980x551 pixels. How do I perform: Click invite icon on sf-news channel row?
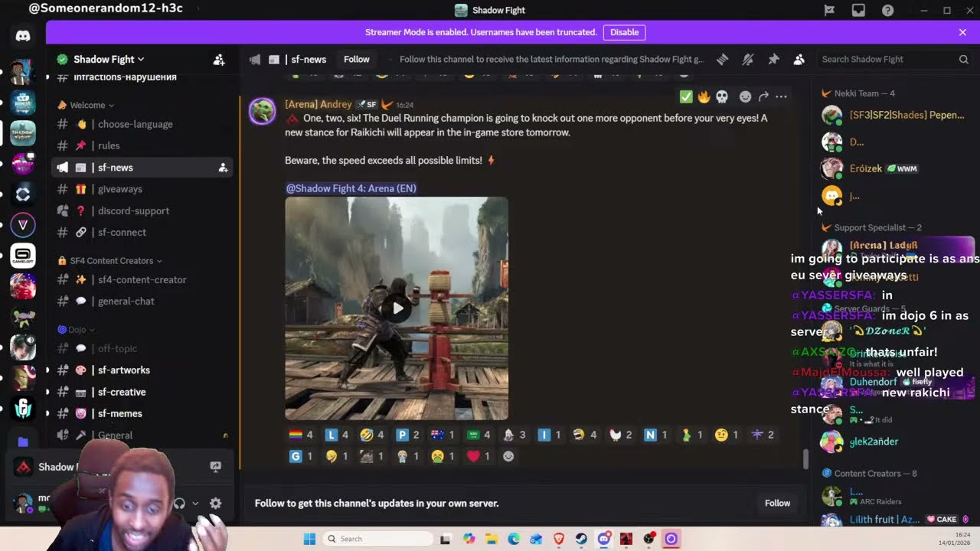pyautogui.click(x=223, y=168)
